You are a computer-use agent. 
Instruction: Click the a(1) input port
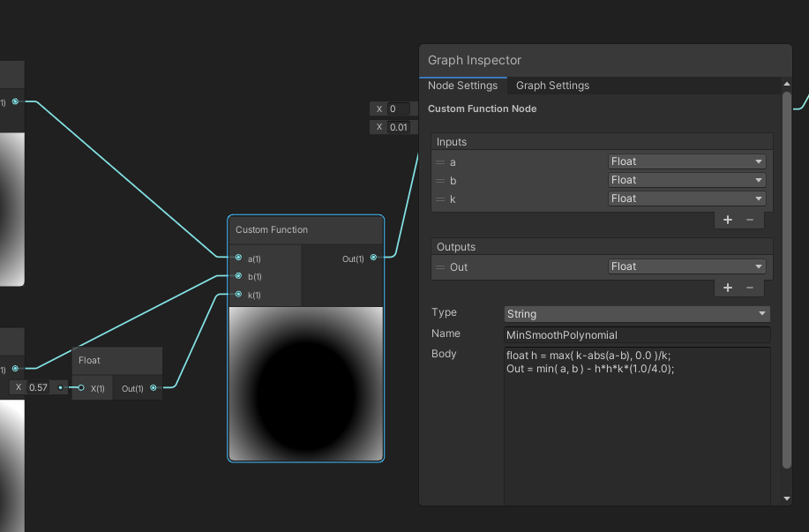(x=238, y=258)
